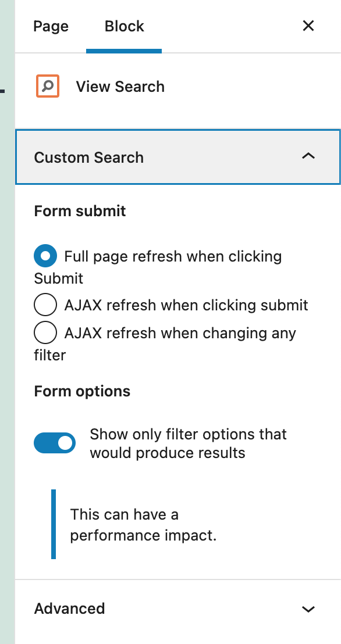Click the Form submit heading
The height and width of the screenshot is (644, 341).
click(80, 211)
